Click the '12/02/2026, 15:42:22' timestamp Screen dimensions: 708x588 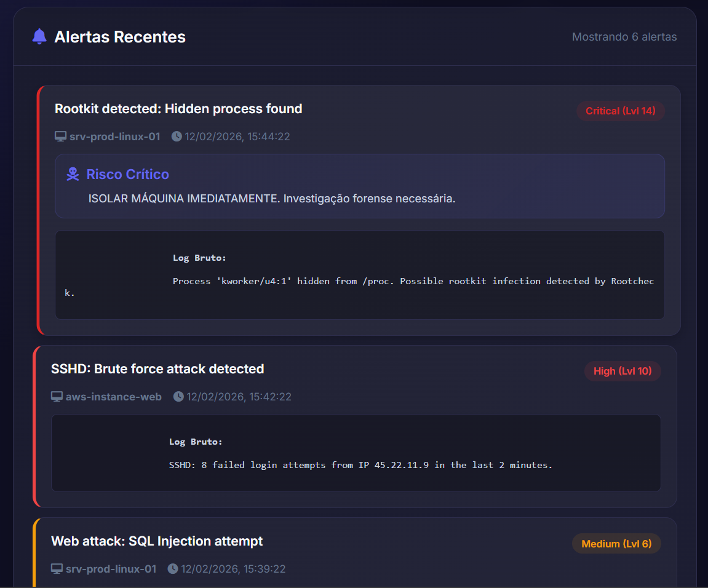point(239,397)
